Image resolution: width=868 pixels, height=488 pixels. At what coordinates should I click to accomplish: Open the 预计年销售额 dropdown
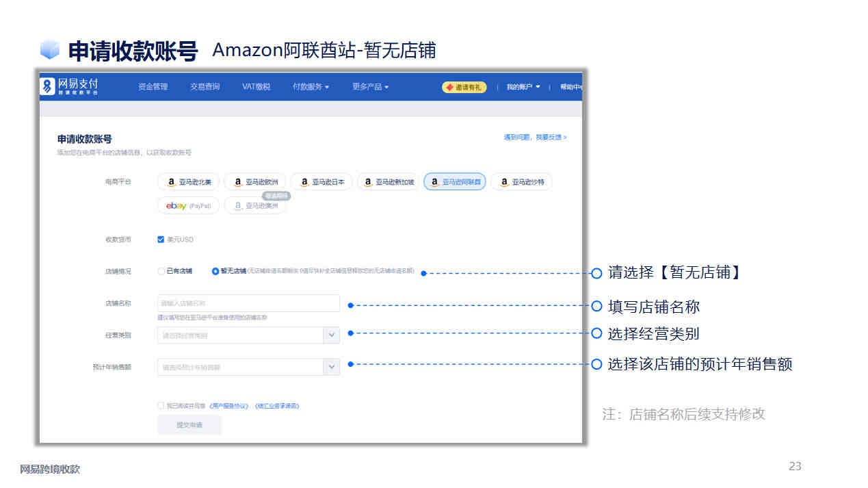(x=248, y=367)
